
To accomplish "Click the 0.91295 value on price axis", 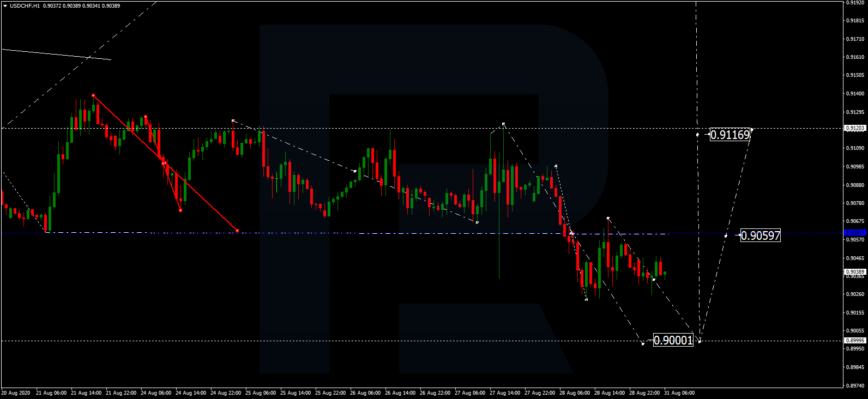I will pos(855,112).
